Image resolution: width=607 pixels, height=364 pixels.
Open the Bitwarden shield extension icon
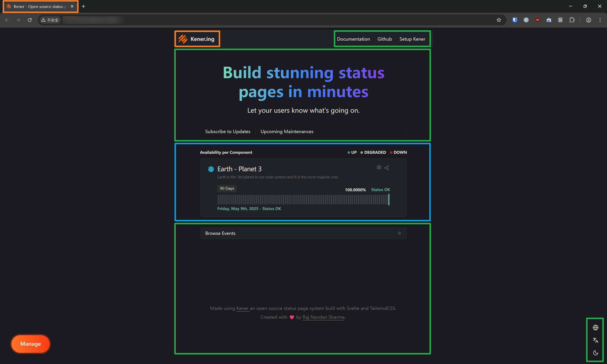click(515, 20)
